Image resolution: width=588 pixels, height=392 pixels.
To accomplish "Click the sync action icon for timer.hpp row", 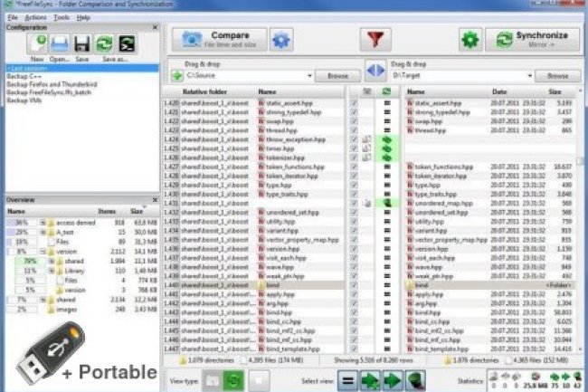I will (386, 148).
